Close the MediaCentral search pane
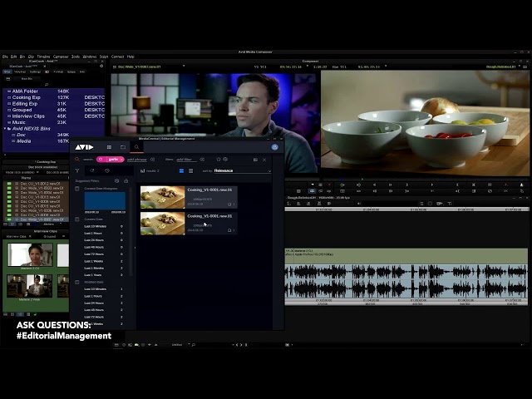Image resolution: width=532 pixels, height=399 pixels. (x=264, y=160)
